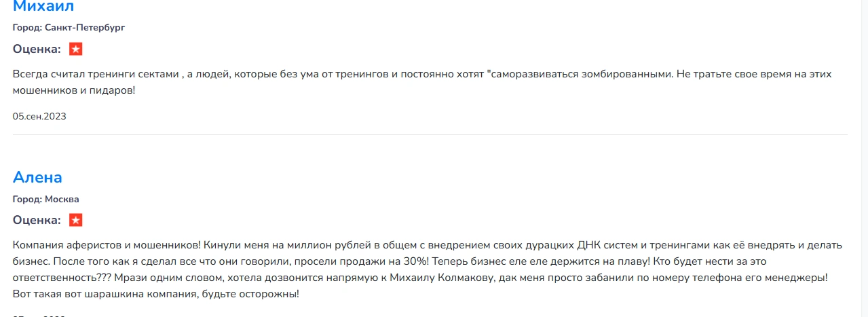The width and height of the screenshot is (868, 317).
Task: Click the "Оценка:" label under Алена
Action: (x=37, y=220)
